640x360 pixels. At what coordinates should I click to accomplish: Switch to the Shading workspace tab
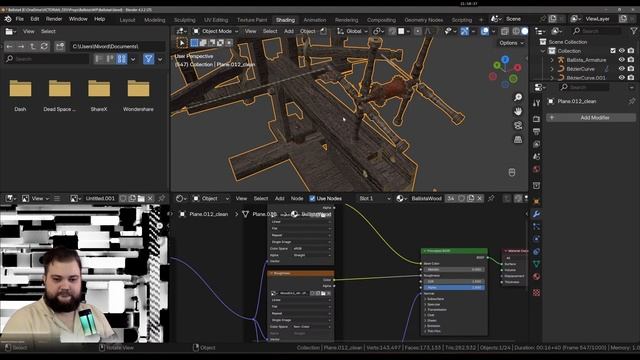coord(285,20)
